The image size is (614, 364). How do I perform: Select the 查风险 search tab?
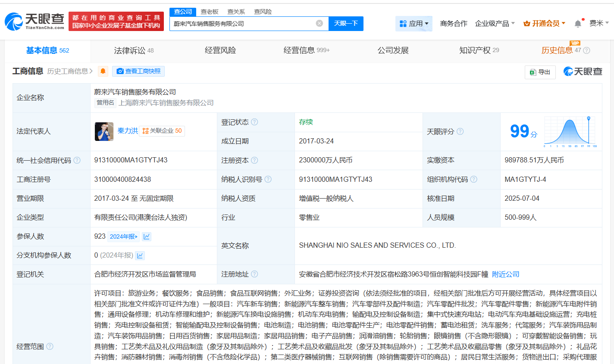tap(263, 12)
